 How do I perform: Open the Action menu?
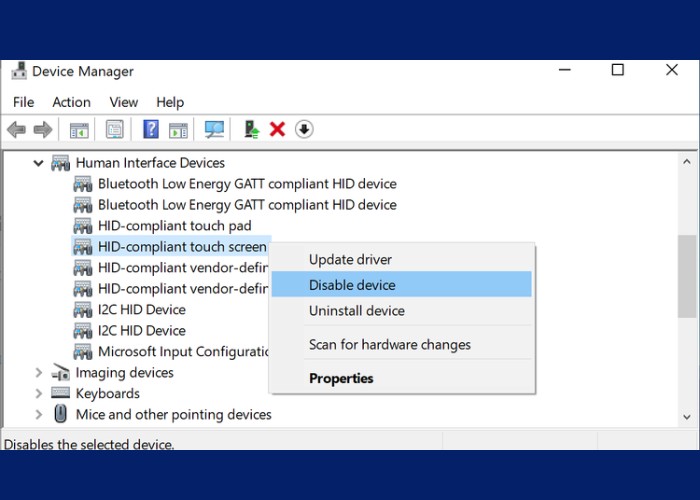[x=71, y=102]
